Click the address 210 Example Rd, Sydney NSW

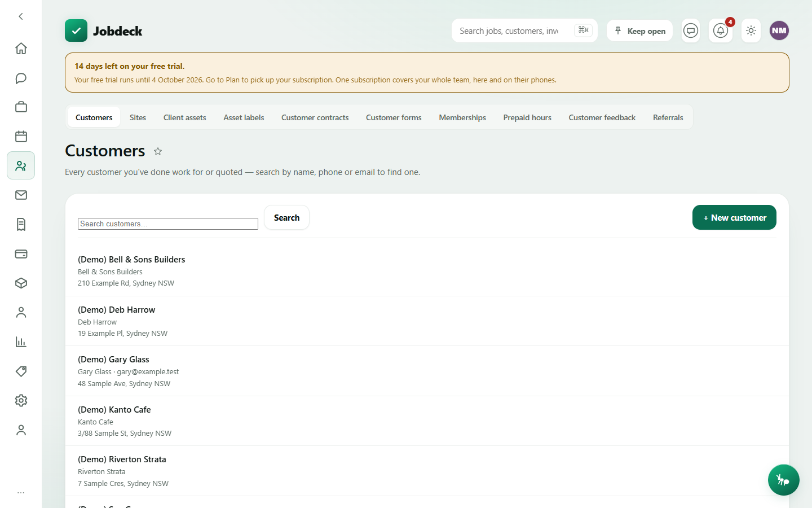pos(126,283)
